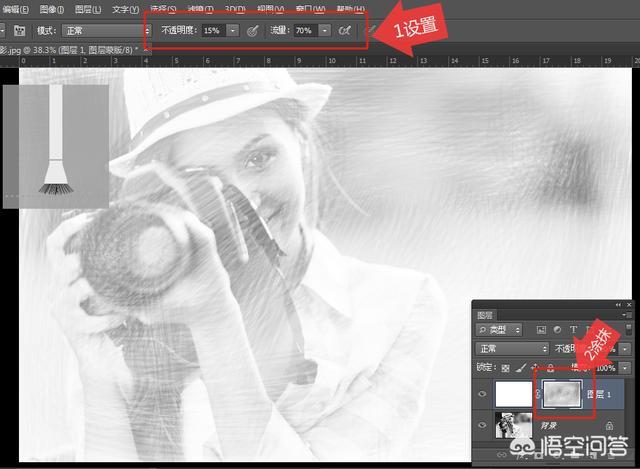
Task: Expand the 不透明度 opacity dropdown arrow
Action: pos(233,31)
